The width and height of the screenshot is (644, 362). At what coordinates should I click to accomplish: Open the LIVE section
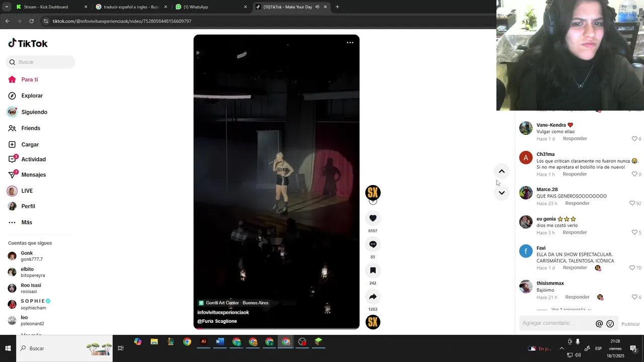click(27, 191)
